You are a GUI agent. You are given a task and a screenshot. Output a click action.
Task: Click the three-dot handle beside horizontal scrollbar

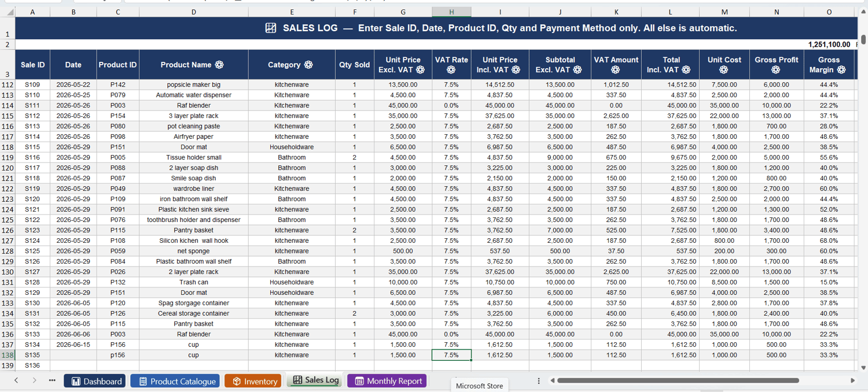tap(539, 380)
